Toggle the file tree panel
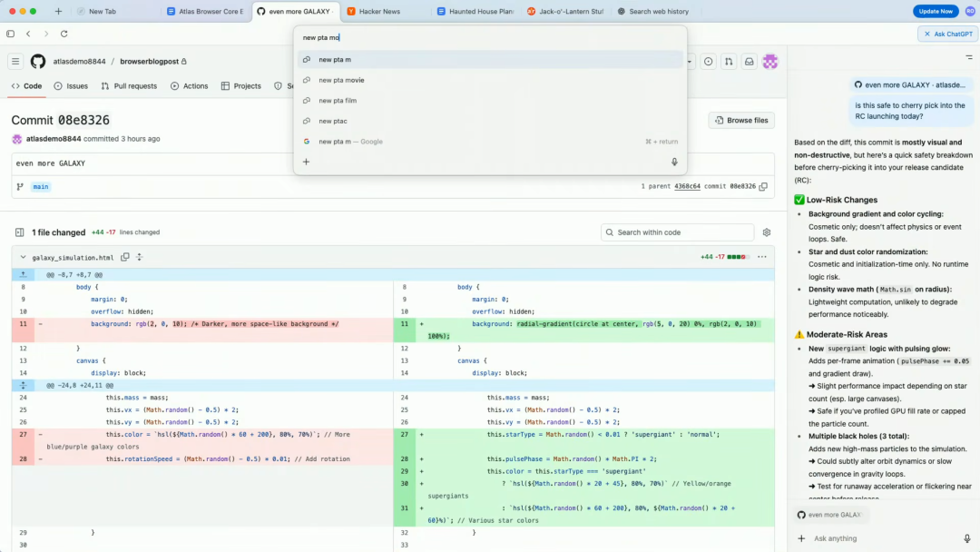Image resolution: width=980 pixels, height=552 pixels. tap(19, 232)
